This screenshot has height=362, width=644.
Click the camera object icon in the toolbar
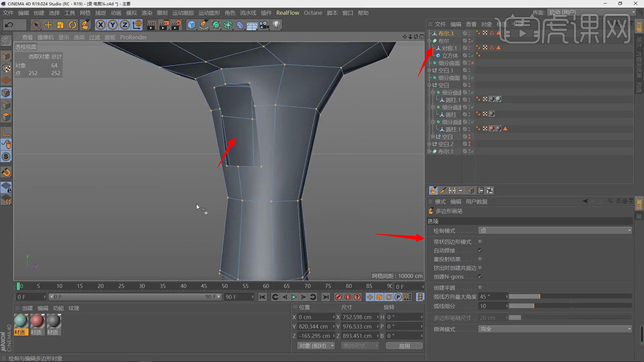[264, 25]
